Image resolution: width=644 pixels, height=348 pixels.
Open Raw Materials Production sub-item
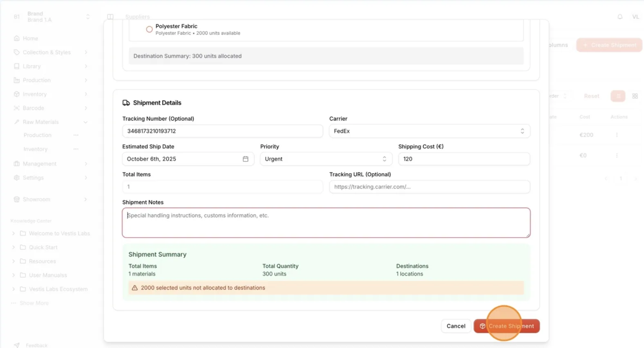tap(38, 135)
